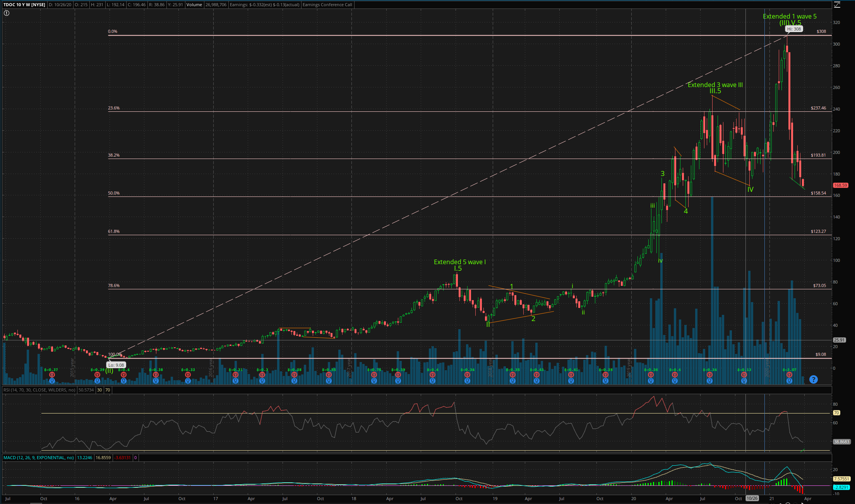Click the Hi: 308 price bubble
Viewport: 855px width, 504px height.
click(794, 29)
